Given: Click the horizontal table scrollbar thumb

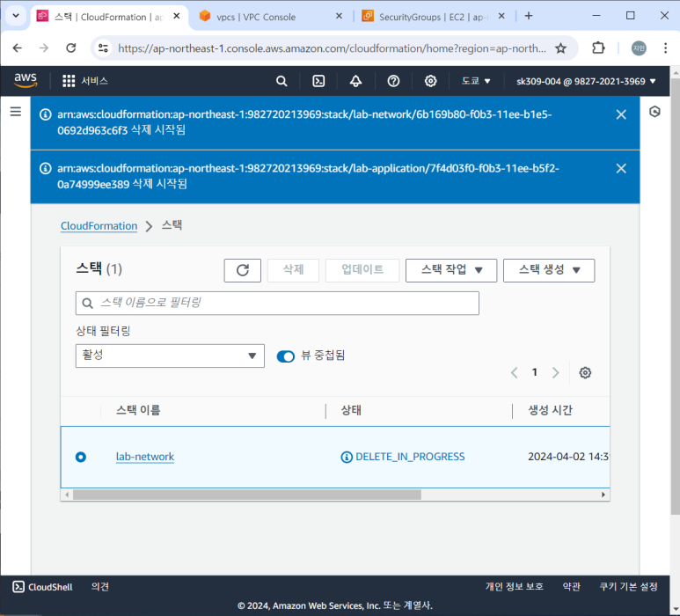Looking at the screenshot, I should click(x=247, y=495).
